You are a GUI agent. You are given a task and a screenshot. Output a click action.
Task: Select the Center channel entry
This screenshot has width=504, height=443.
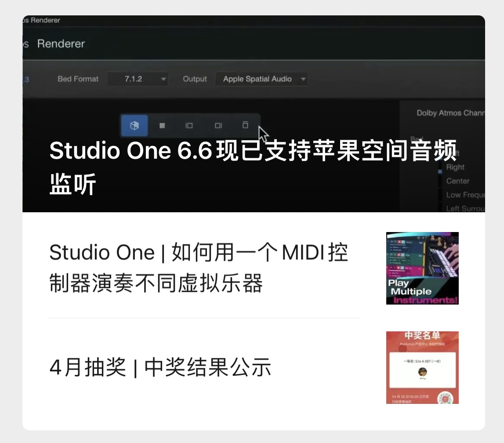click(x=458, y=181)
